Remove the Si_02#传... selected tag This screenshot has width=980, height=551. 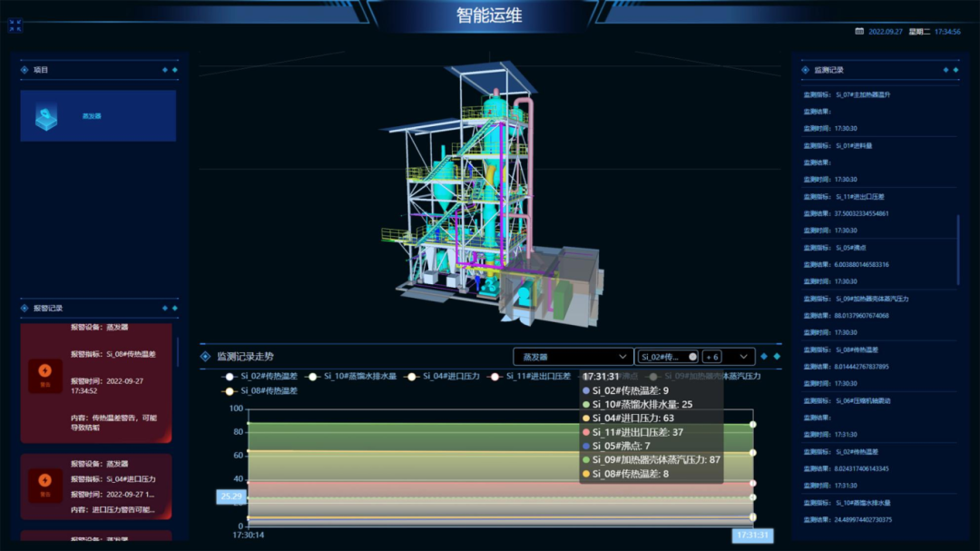[692, 357]
